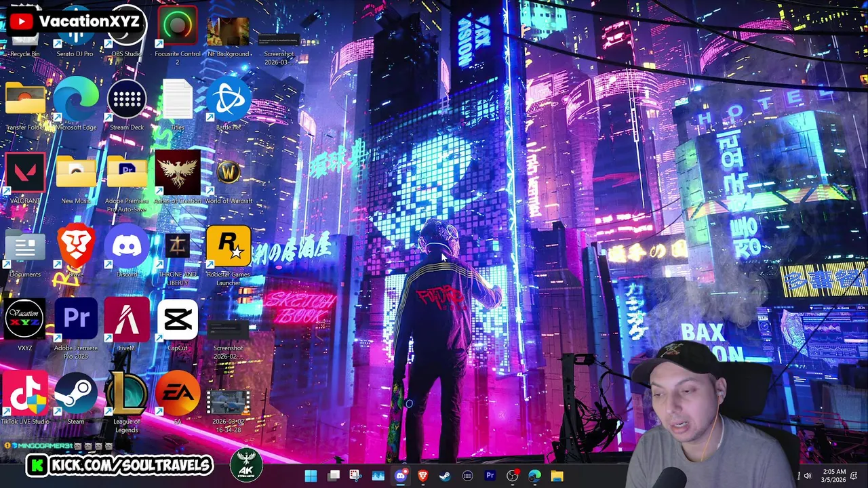Open Premiere Pro from the taskbar
Viewport: 868px width, 488px height.
[490, 476]
